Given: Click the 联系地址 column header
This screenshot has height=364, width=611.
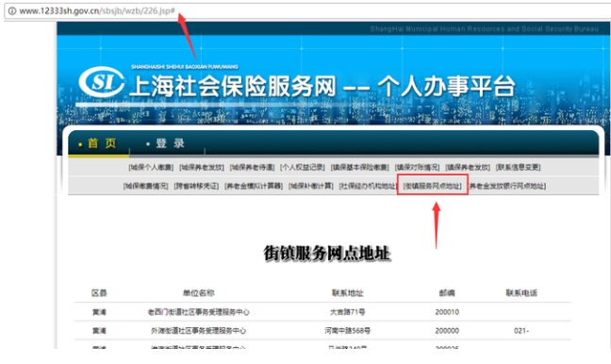Looking at the screenshot, I should (348, 293).
